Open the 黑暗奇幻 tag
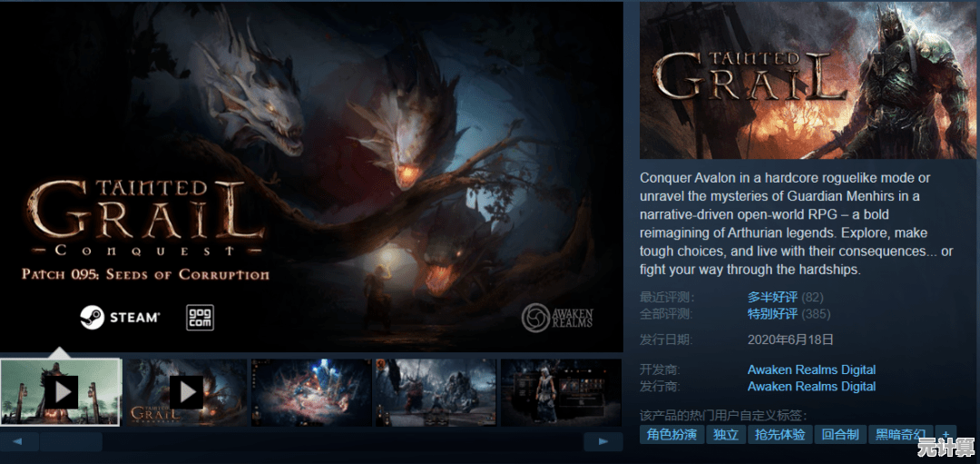 coord(900,435)
